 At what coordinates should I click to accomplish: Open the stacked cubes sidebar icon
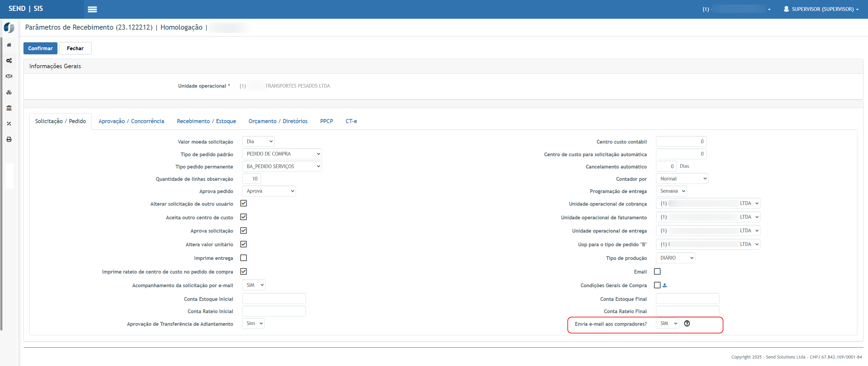9,92
